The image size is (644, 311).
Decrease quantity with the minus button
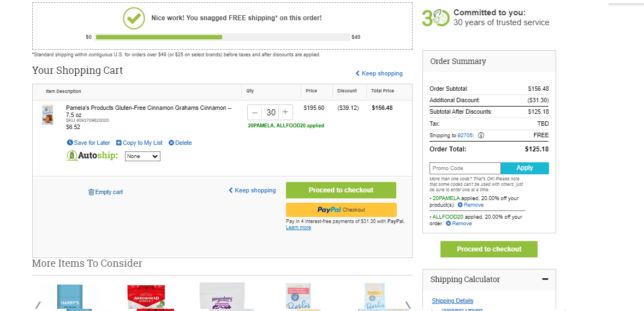coord(255,112)
